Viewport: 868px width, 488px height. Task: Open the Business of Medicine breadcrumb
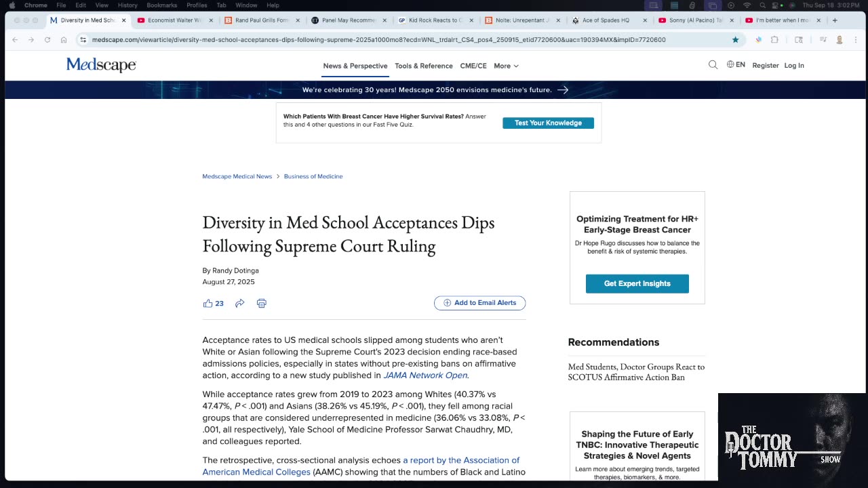pos(313,176)
